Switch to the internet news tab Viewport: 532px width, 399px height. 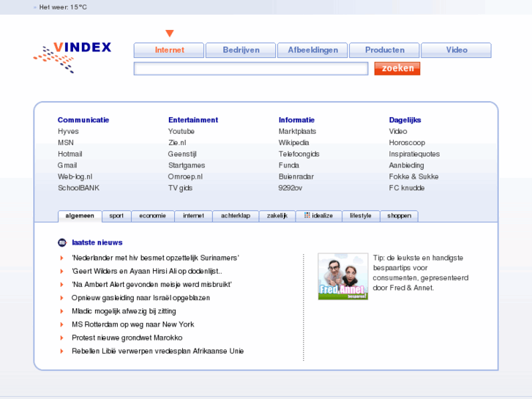(193, 216)
